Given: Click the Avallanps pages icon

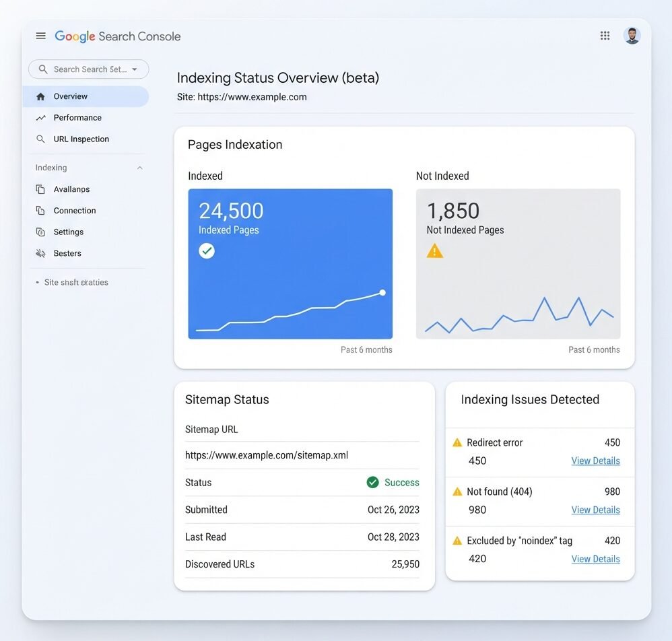Looking at the screenshot, I should (x=40, y=189).
